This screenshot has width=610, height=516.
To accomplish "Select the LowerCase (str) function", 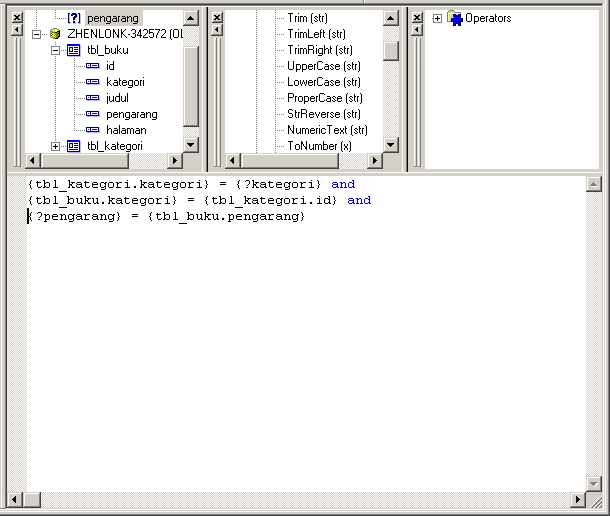I will tap(324, 82).
